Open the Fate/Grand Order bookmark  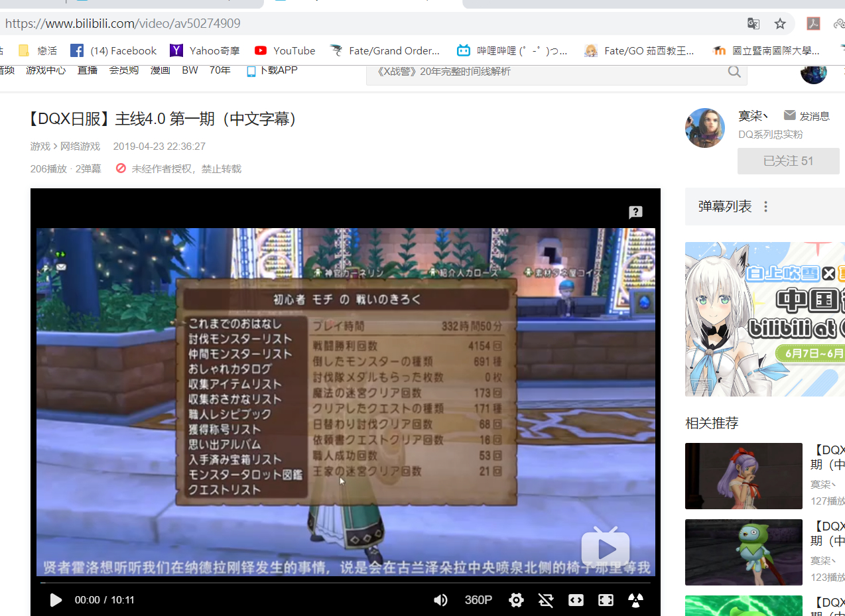pos(385,50)
